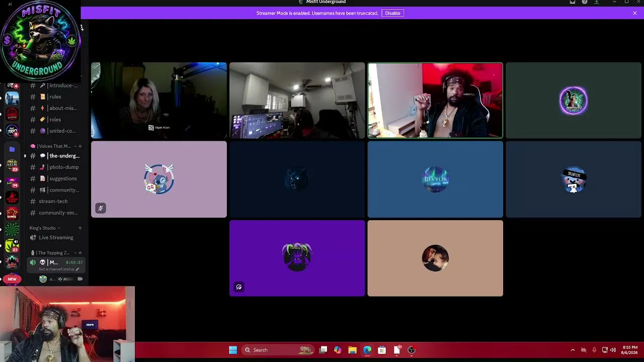Open the server icon with 23 badge

coord(12,165)
